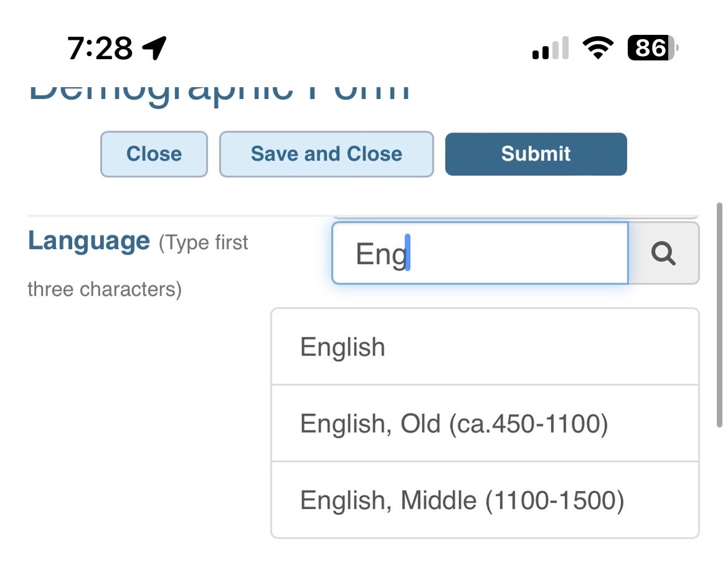The width and height of the screenshot is (728, 572).
Task: Click the 'three characters)' hint line
Action: (x=105, y=289)
